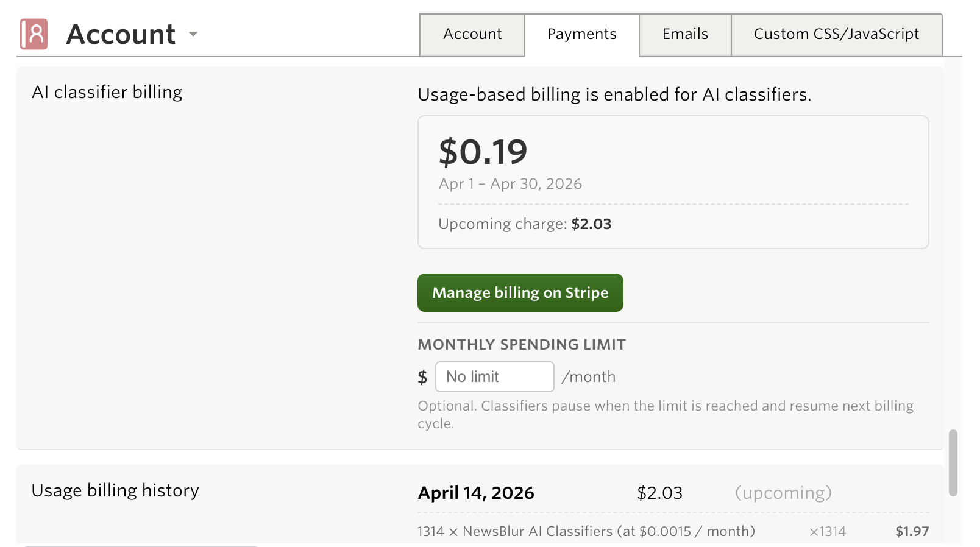This screenshot has height=547, width=980.
Task: Click the vertical scrollbar thumb
Action: [x=953, y=463]
